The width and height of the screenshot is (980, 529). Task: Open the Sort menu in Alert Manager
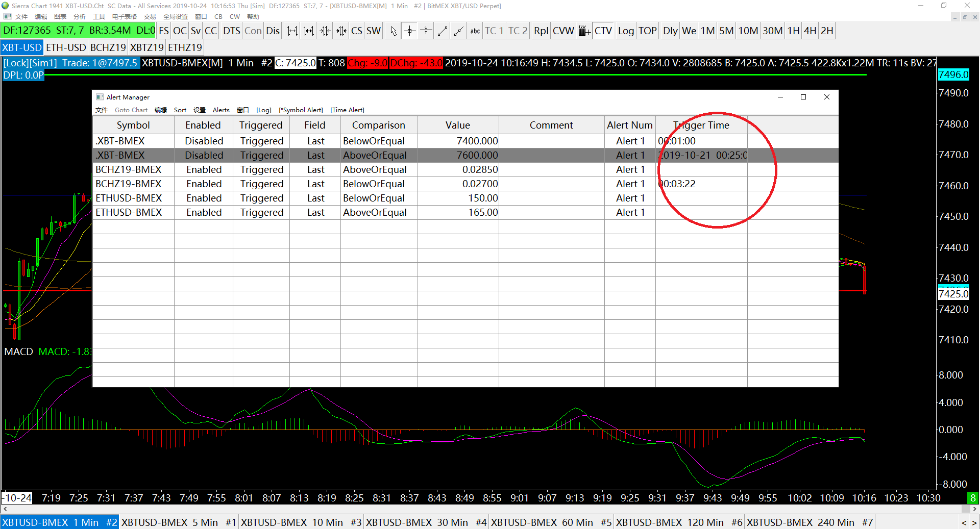pyautogui.click(x=180, y=110)
